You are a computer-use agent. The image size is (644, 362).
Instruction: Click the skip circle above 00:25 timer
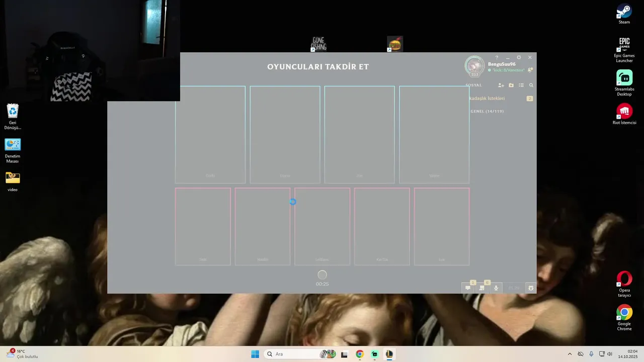323,275
